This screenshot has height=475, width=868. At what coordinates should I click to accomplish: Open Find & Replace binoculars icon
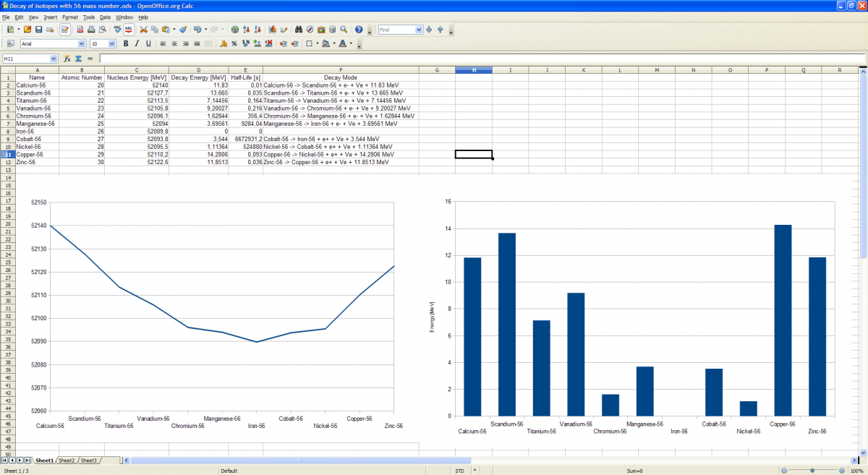[299, 30]
